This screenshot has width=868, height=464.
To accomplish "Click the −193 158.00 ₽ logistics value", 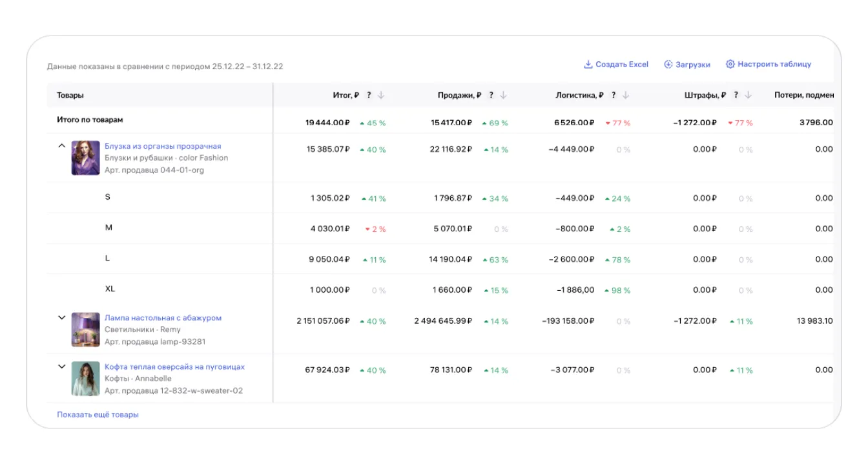I will pos(568,321).
